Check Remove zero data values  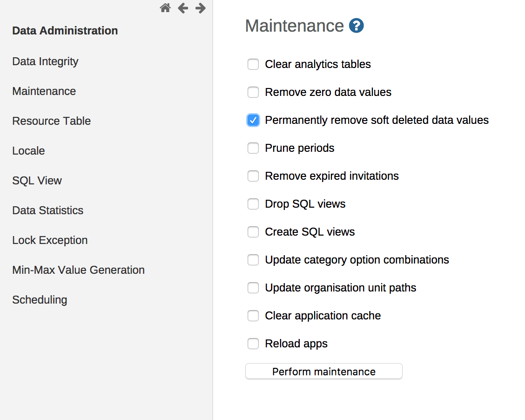pos(253,92)
